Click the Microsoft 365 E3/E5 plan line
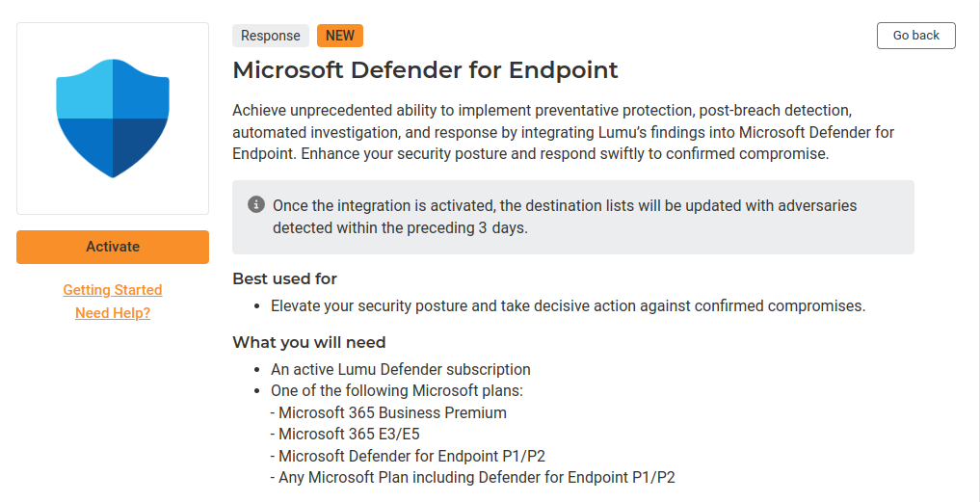 click(x=349, y=434)
